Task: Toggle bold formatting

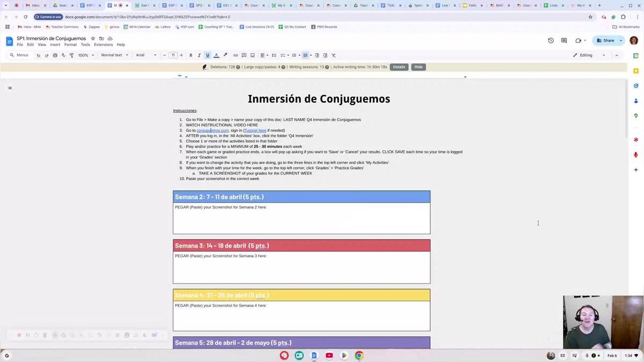Action: [x=191, y=55]
